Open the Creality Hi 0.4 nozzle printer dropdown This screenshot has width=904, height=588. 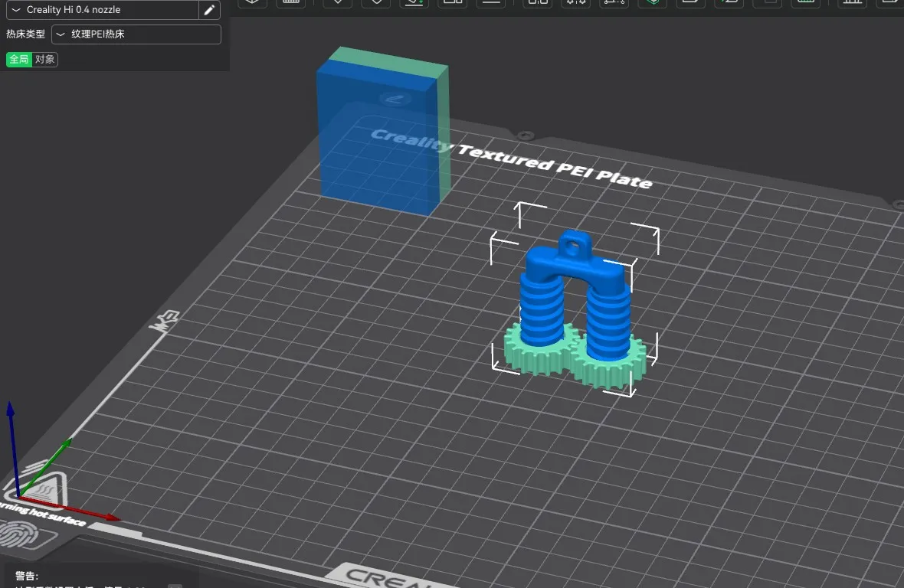click(103, 10)
